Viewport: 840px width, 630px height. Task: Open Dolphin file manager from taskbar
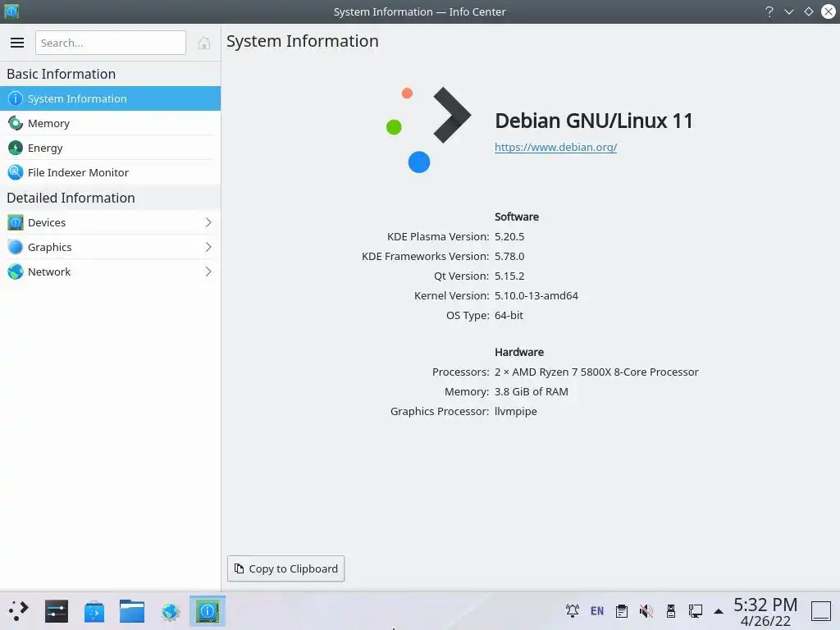[132, 611]
